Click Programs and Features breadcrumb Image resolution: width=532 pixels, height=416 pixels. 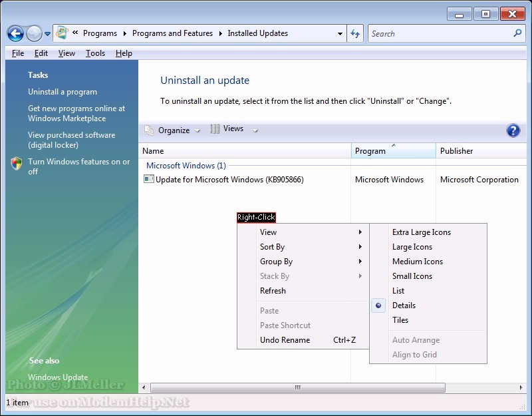pyautogui.click(x=172, y=33)
